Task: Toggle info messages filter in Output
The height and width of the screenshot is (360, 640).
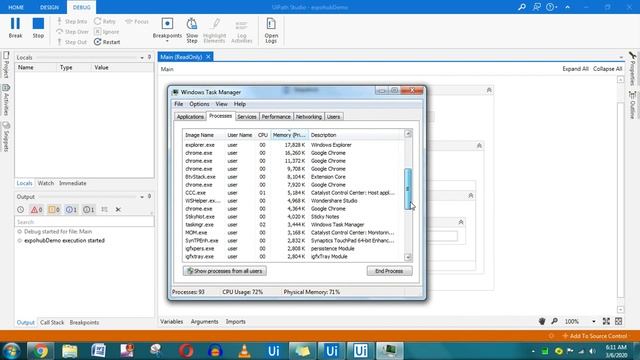Action: 71,209
